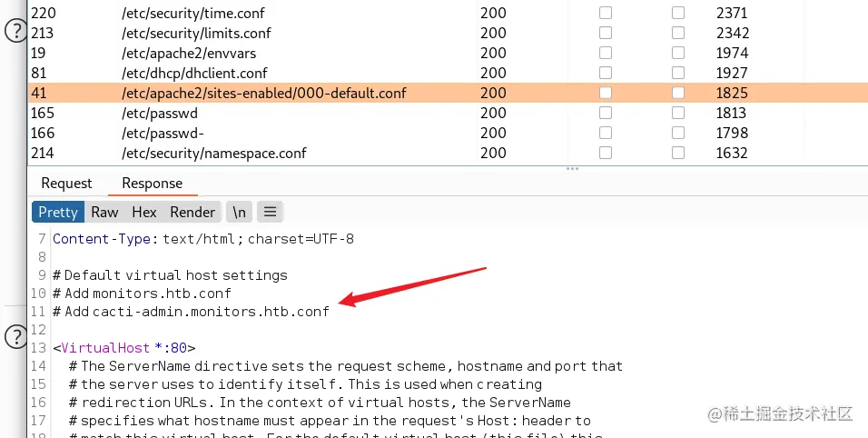Click status 200 of /etc/apache2/envvars row

493,53
